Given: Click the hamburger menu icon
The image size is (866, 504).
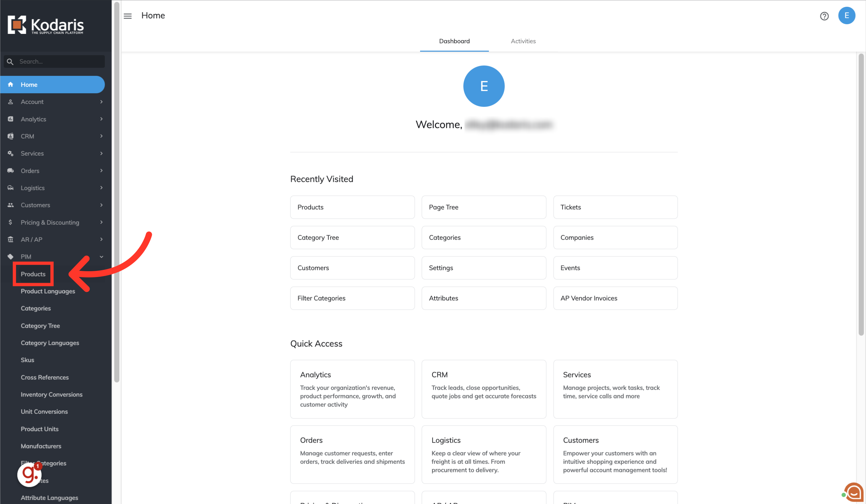Looking at the screenshot, I should [128, 16].
